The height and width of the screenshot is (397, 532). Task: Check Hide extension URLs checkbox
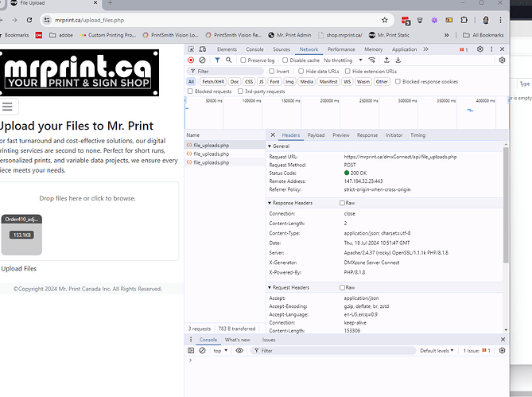(x=348, y=72)
